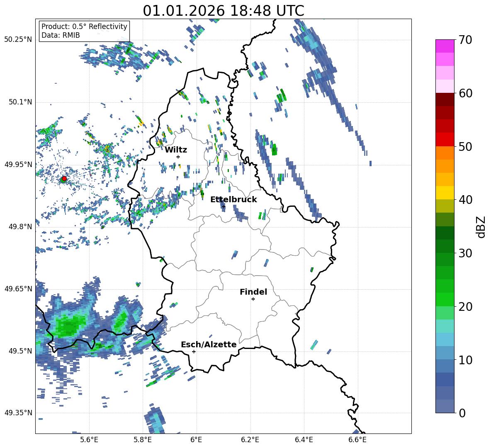Pick the bright red swatch above 50

(x=445, y=140)
